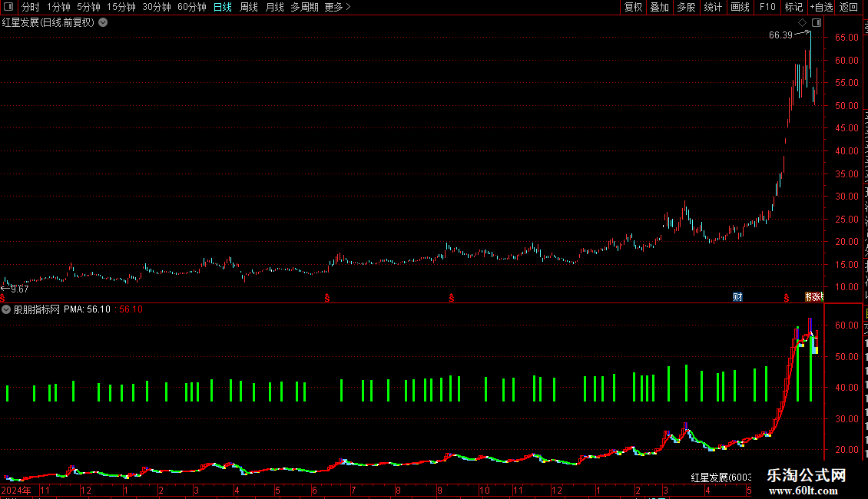This screenshot has height=499, width=868.
Task: Click the S marker near June
Action: pos(327,298)
